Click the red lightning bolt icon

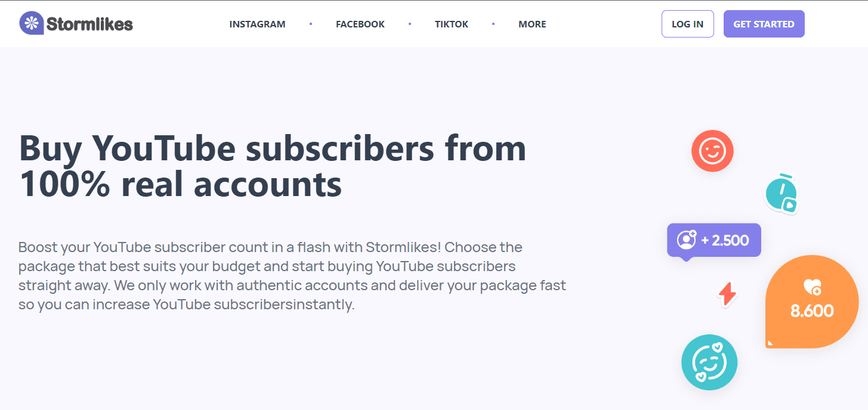[726, 293]
